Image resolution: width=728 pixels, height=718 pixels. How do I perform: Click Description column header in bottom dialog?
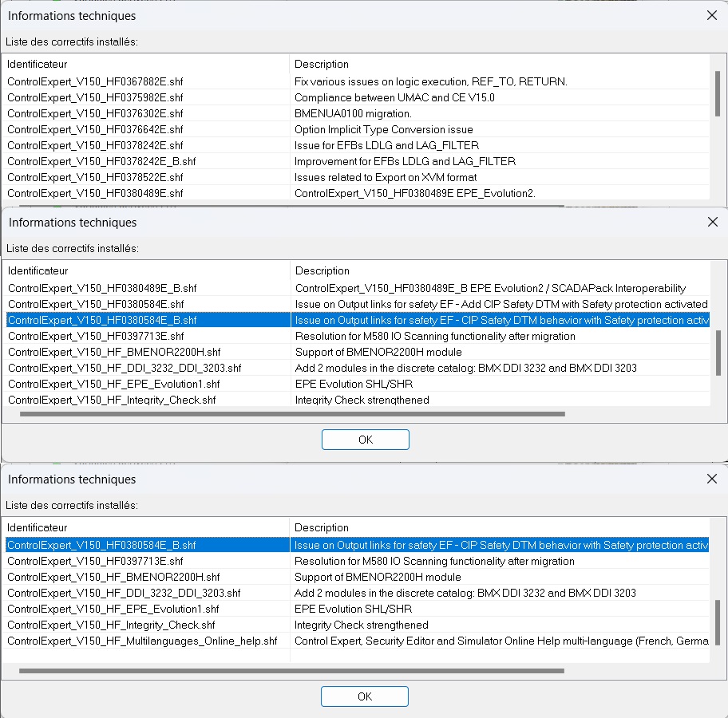[x=321, y=527]
